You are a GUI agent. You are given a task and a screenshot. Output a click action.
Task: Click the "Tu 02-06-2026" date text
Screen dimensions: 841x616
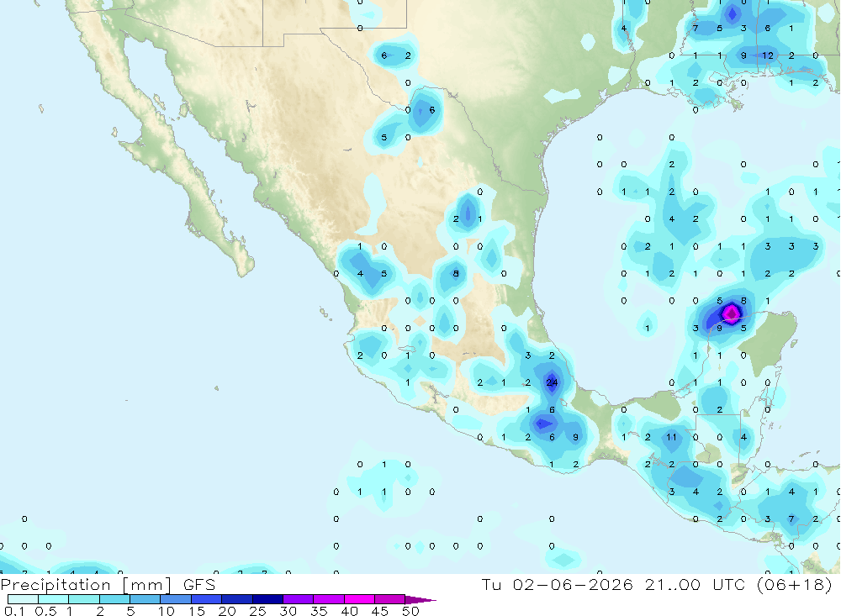tap(558, 584)
